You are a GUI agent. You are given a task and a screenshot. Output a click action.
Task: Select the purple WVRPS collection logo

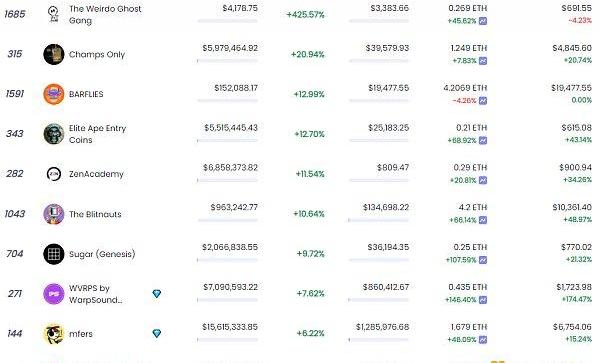54,294
